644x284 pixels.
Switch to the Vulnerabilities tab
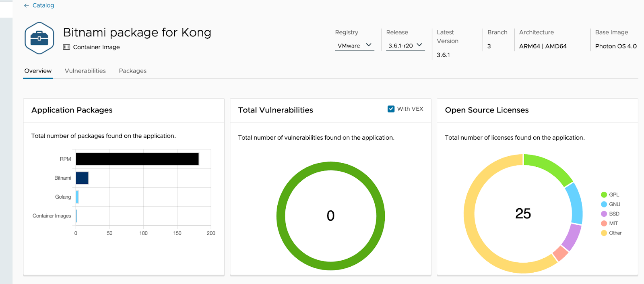coord(85,71)
